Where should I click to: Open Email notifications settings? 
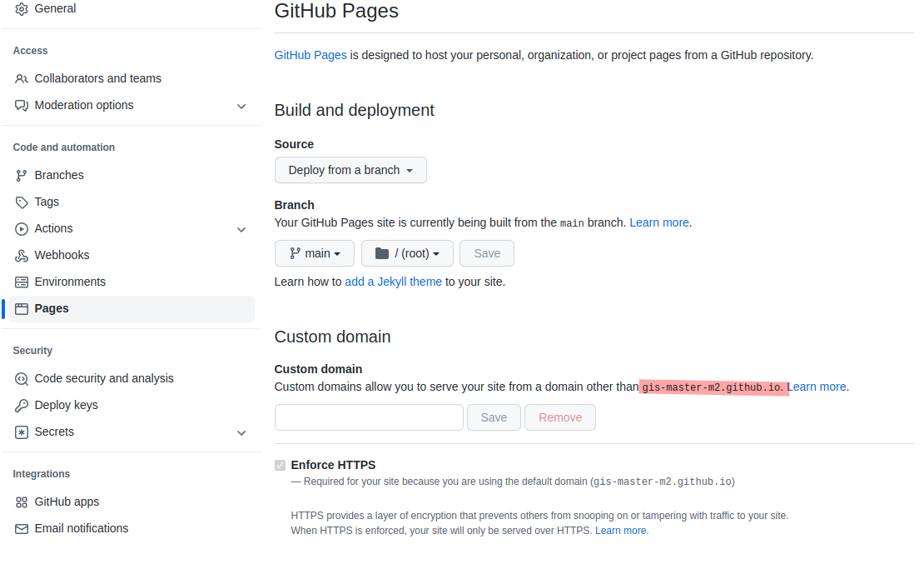click(82, 528)
